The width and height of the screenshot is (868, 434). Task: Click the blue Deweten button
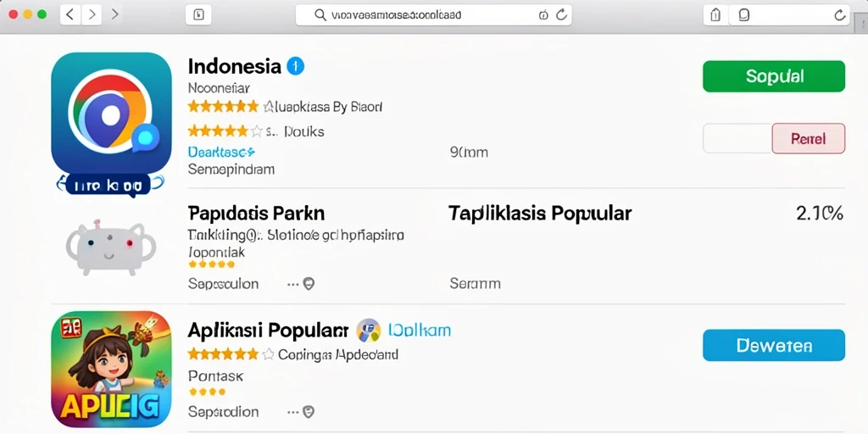(x=774, y=346)
